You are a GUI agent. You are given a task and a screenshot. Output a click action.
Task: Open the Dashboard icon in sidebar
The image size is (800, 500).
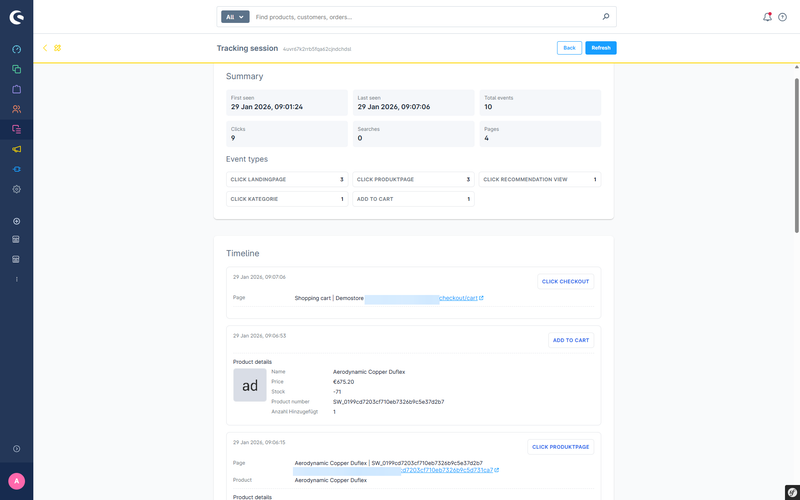click(x=16, y=49)
